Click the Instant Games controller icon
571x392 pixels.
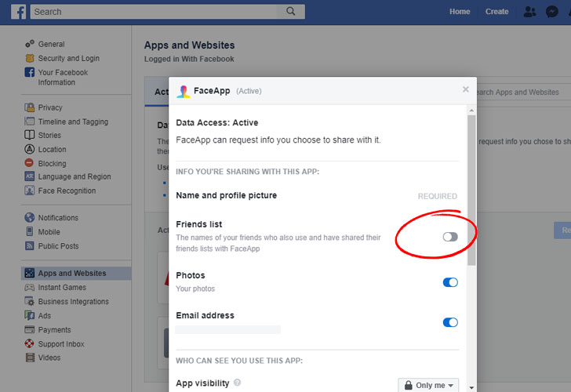coord(30,288)
